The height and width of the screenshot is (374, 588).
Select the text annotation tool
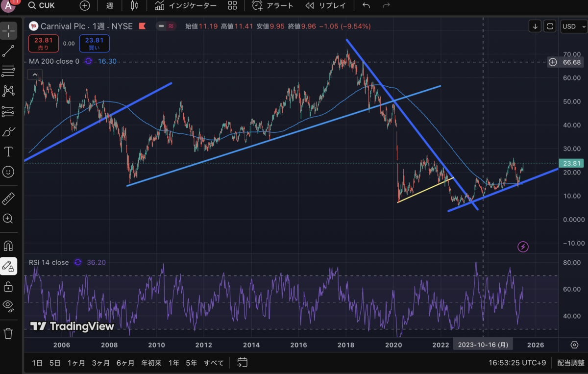pyautogui.click(x=8, y=151)
